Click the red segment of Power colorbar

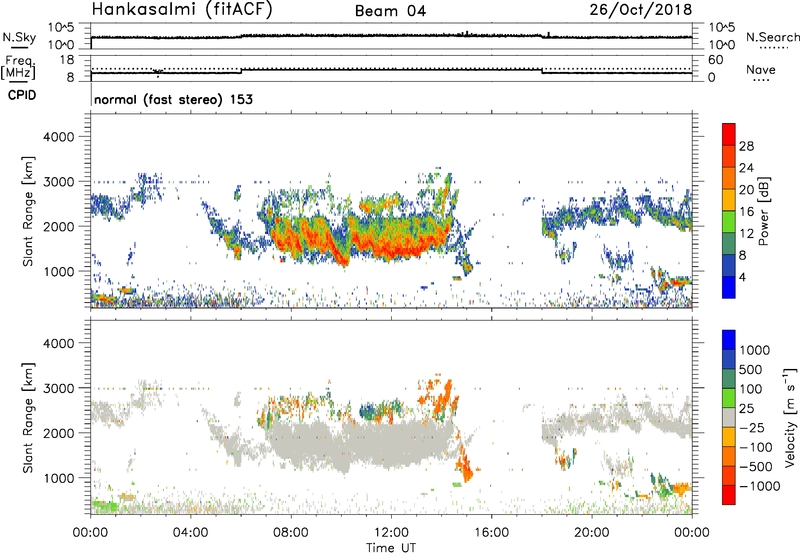pyautogui.click(x=729, y=132)
